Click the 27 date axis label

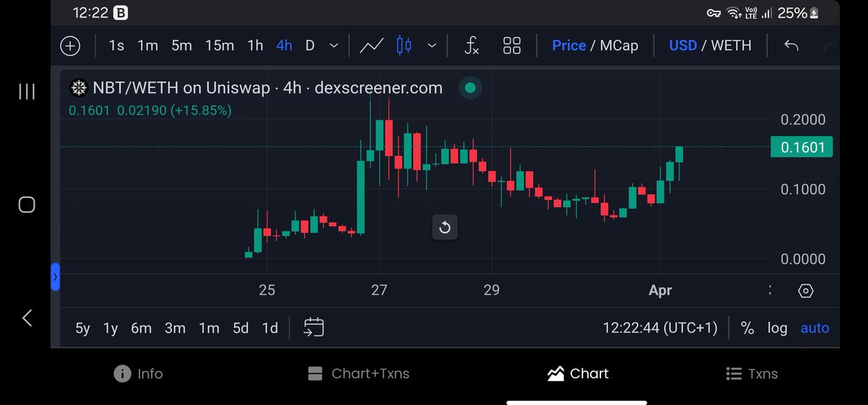379,290
